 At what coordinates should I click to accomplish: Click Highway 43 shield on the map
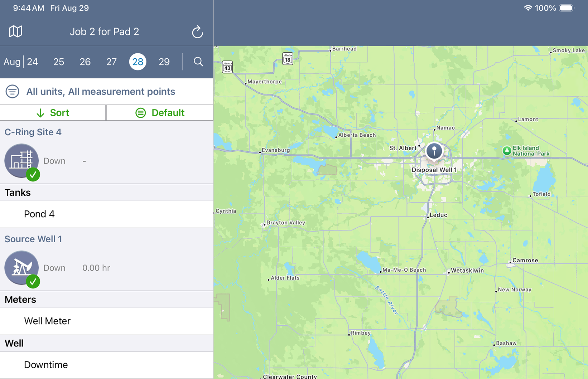coord(227,67)
